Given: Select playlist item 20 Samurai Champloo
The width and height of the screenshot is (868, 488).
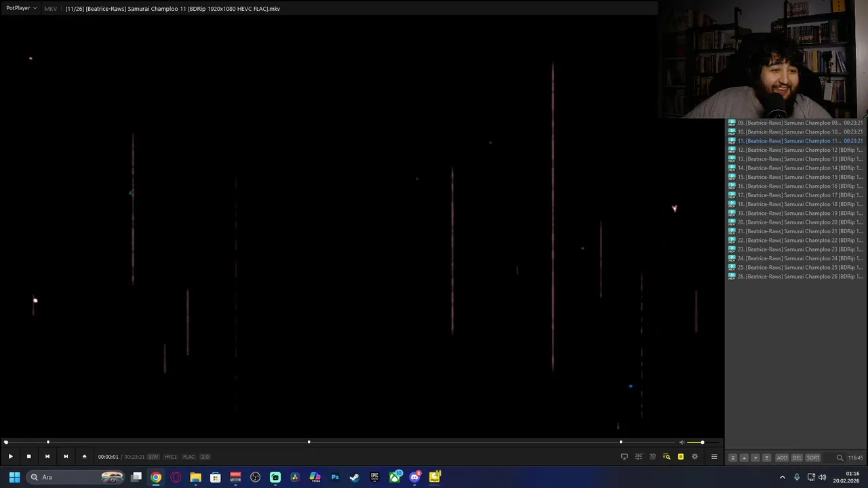Looking at the screenshot, I should click(795, 222).
